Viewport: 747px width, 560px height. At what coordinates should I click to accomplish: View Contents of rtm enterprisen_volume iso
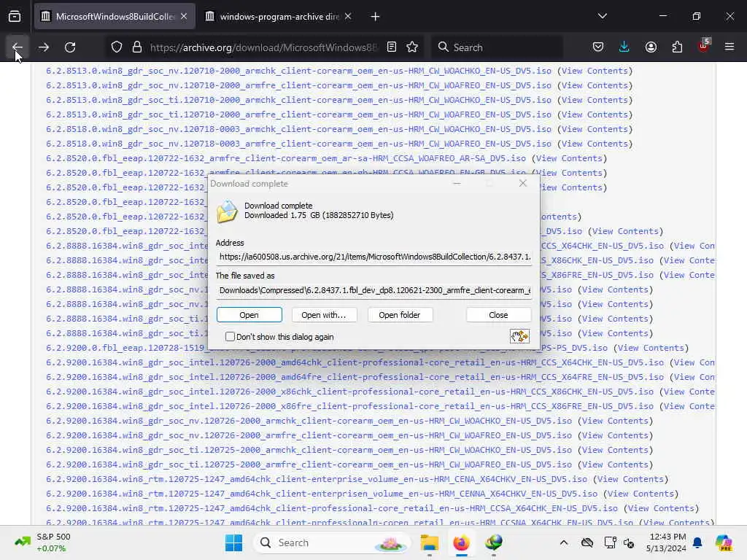pyautogui.click(x=640, y=494)
